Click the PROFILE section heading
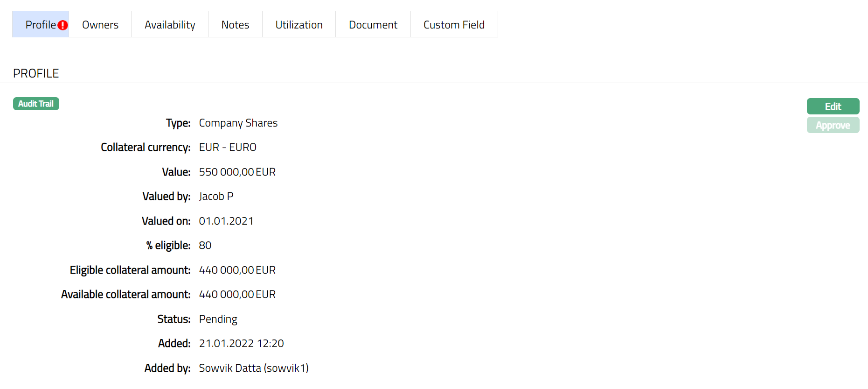The width and height of the screenshot is (868, 389). [36, 73]
